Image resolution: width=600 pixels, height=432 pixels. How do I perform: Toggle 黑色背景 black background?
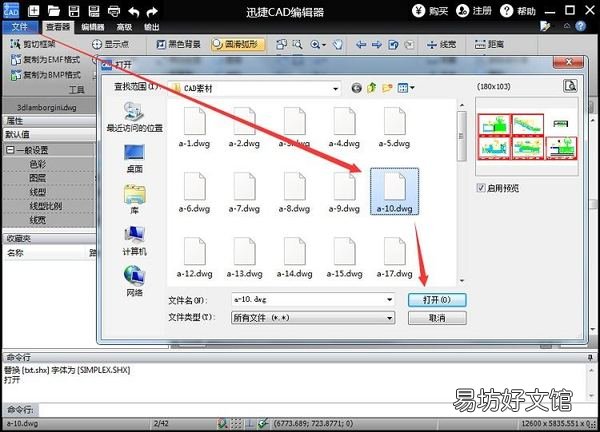(178, 44)
